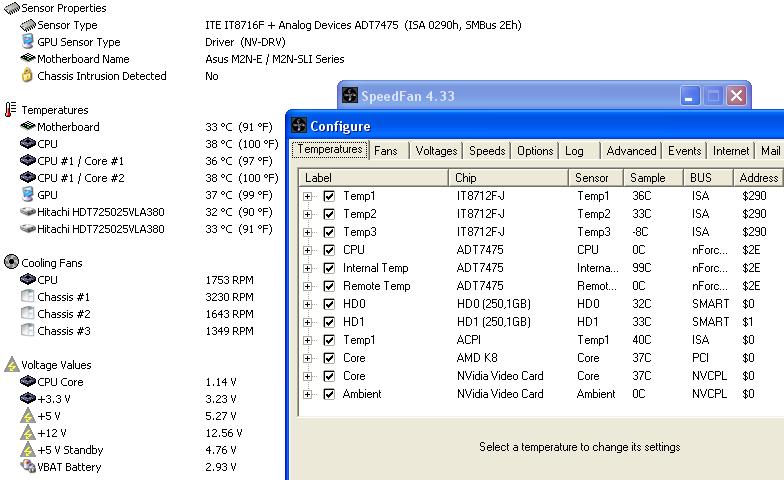Uncheck the Remote Temp checkbox

coord(329,286)
